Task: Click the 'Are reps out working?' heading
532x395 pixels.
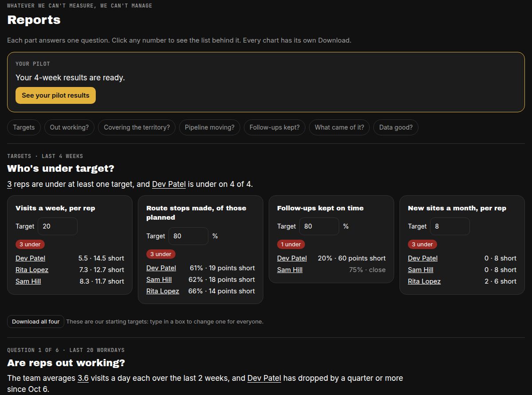Action: 66,363
